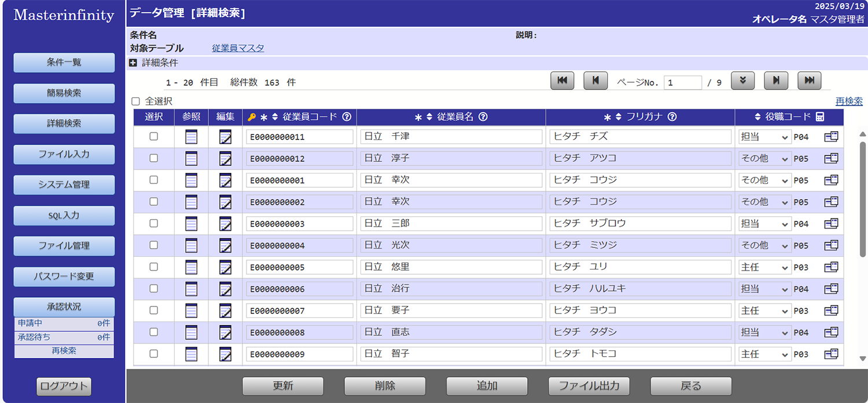Tick selection checkbox for 日立 要子 row
The image size is (868, 403).
click(x=153, y=310)
